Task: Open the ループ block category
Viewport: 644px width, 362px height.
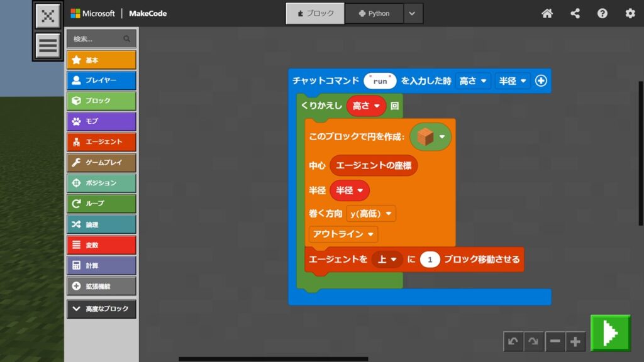Action: pos(101,204)
